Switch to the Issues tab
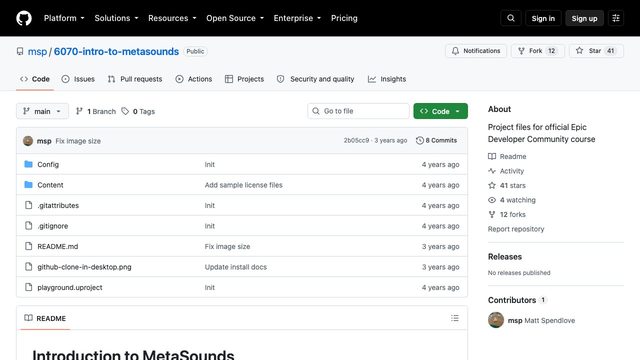 pyautogui.click(x=78, y=79)
